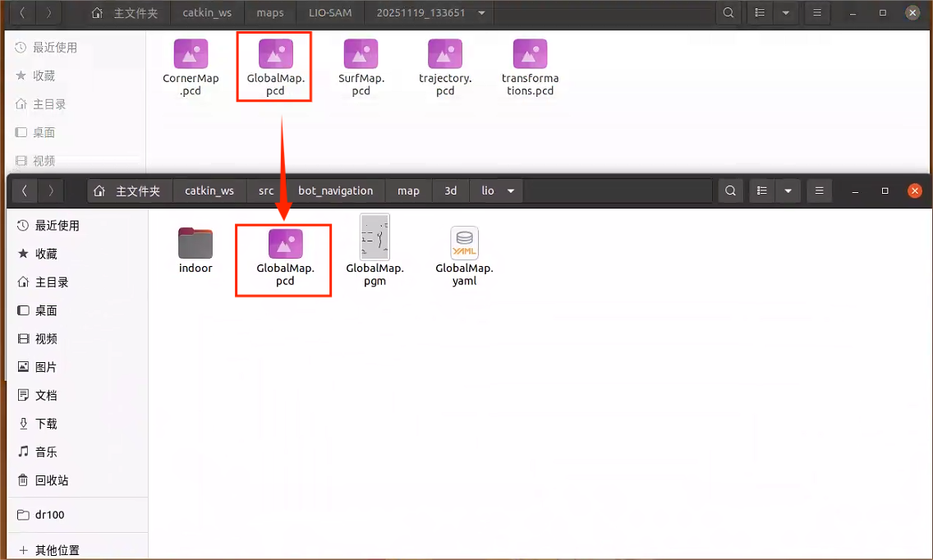Select SurfMap.pcd file icon
This screenshot has height=560, width=933.
click(x=361, y=55)
